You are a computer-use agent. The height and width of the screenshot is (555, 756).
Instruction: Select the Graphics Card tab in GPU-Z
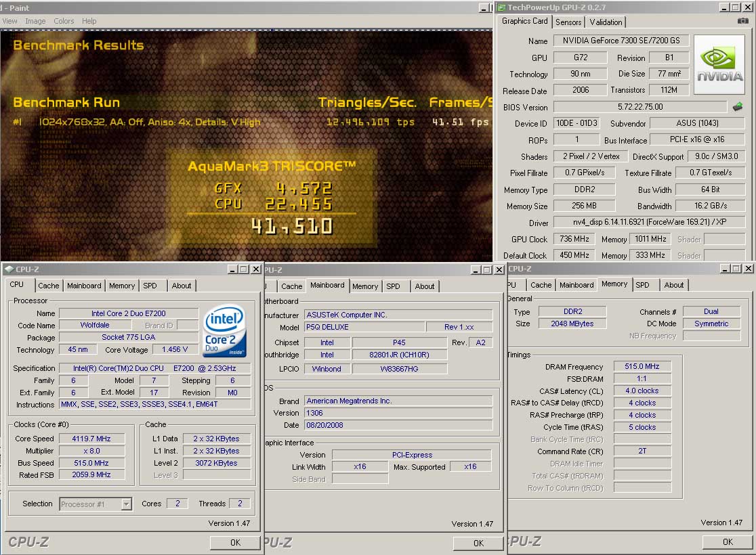[524, 21]
